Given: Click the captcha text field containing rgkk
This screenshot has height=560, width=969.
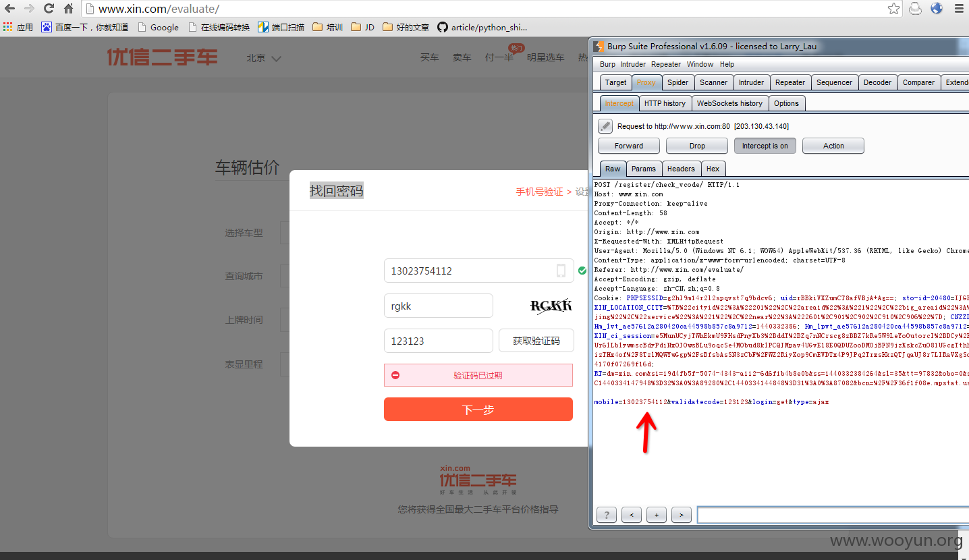Looking at the screenshot, I should 439,306.
